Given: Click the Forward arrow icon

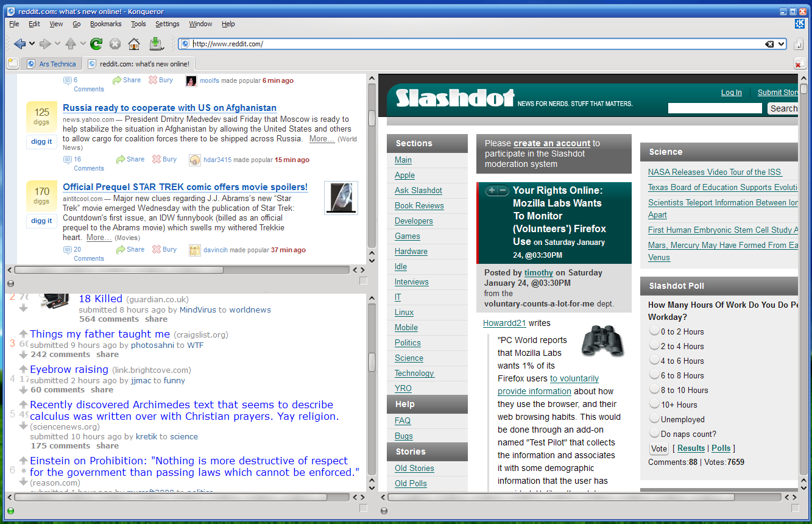Looking at the screenshot, I should pos(45,44).
